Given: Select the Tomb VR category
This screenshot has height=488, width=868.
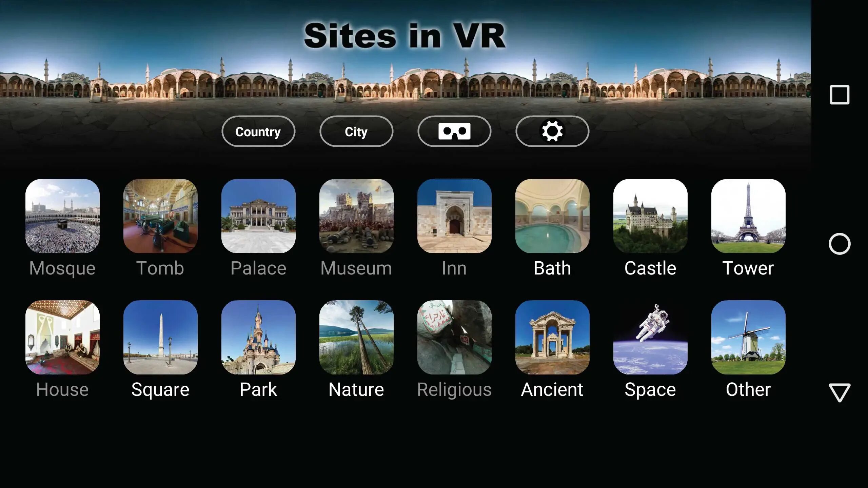Looking at the screenshot, I should pos(160,229).
